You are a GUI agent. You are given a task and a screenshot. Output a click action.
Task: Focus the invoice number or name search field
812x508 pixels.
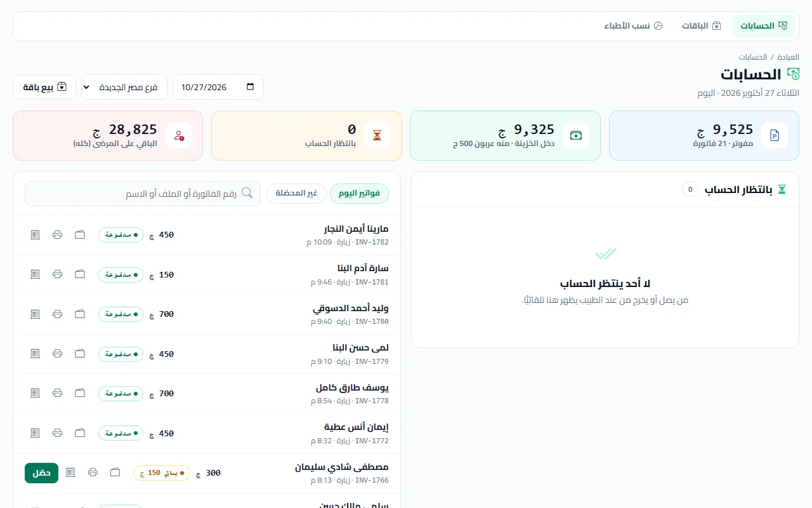tap(143, 194)
